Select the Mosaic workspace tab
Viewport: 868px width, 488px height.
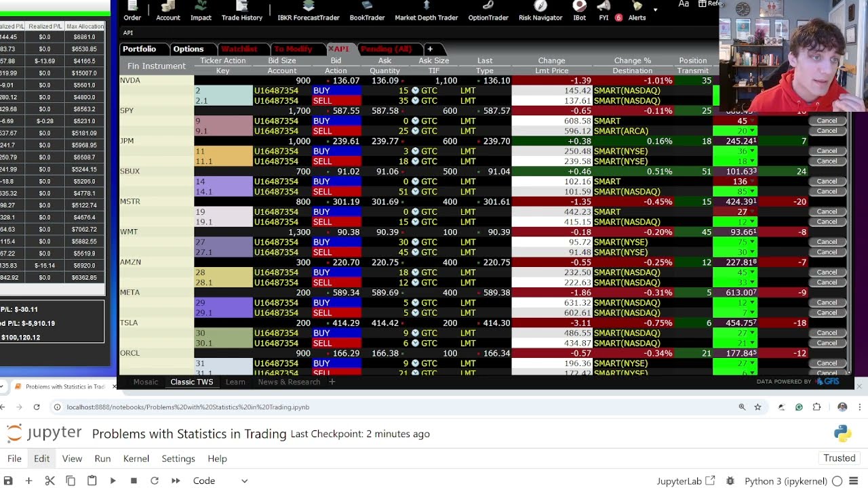click(145, 382)
